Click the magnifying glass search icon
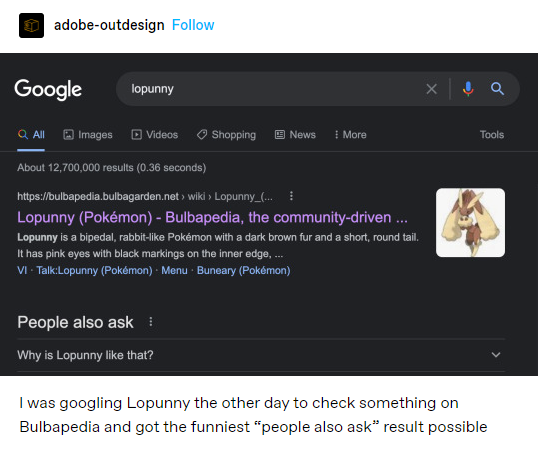The height and width of the screenshot is (451, 538). (497, 89)
